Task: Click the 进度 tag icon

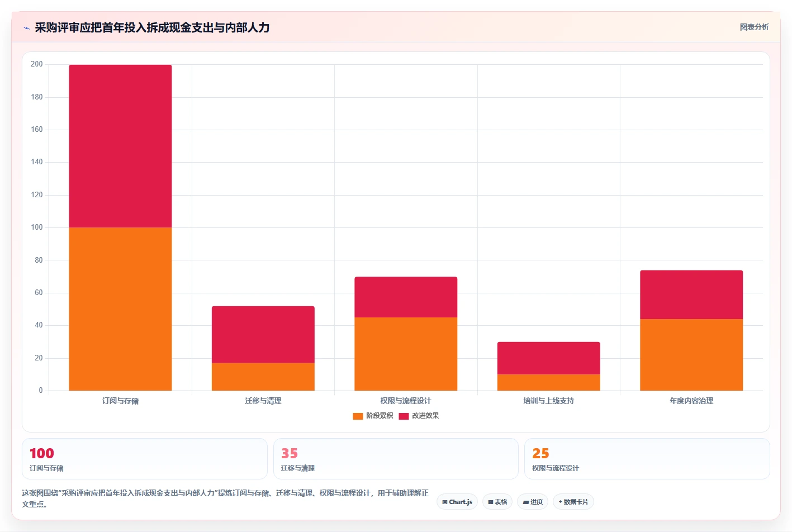Action: click(526, 502)
